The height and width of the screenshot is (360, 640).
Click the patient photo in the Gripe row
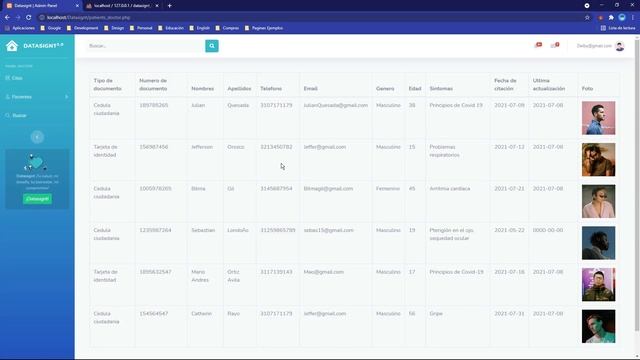(598, 326)
